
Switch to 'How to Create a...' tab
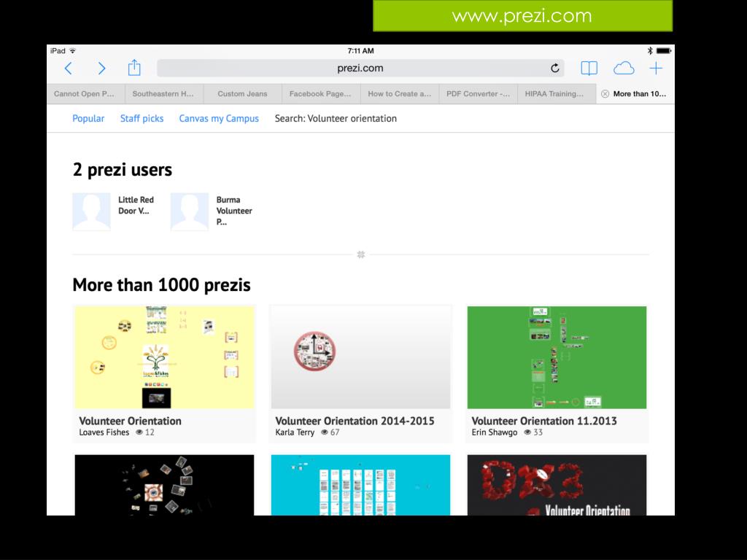(x=399, y=94)
